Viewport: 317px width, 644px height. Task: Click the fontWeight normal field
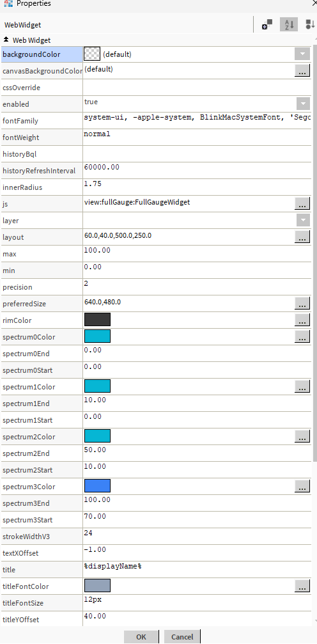tap(197, 137)
